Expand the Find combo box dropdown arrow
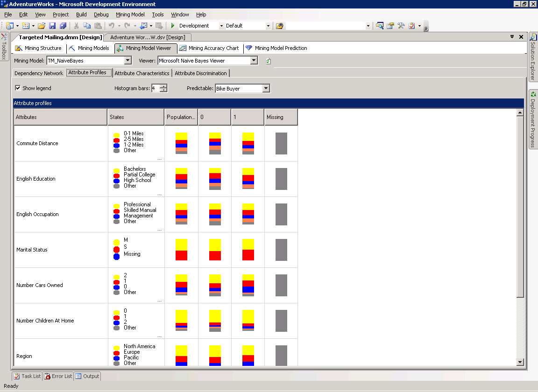The height and width of the screenshot is (392, 538). (x=368, y=26)
